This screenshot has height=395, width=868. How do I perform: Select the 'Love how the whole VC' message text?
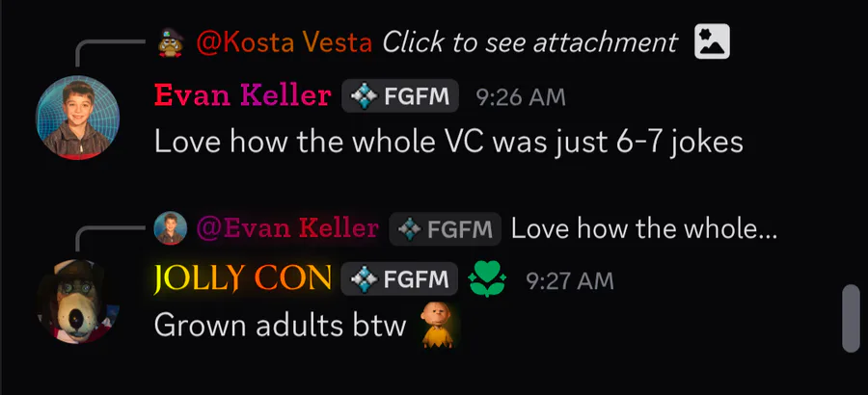tap(448, 143)
